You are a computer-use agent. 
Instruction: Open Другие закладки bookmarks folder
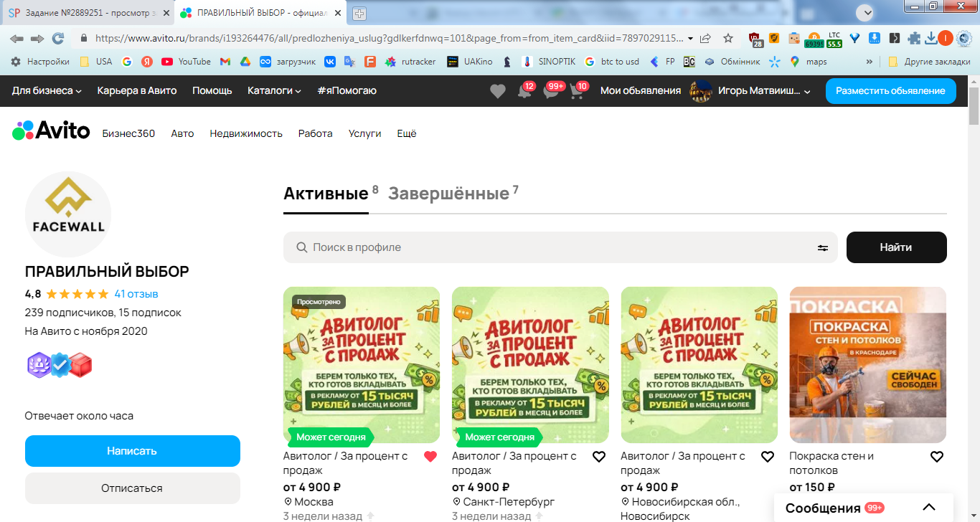point(929,62)
